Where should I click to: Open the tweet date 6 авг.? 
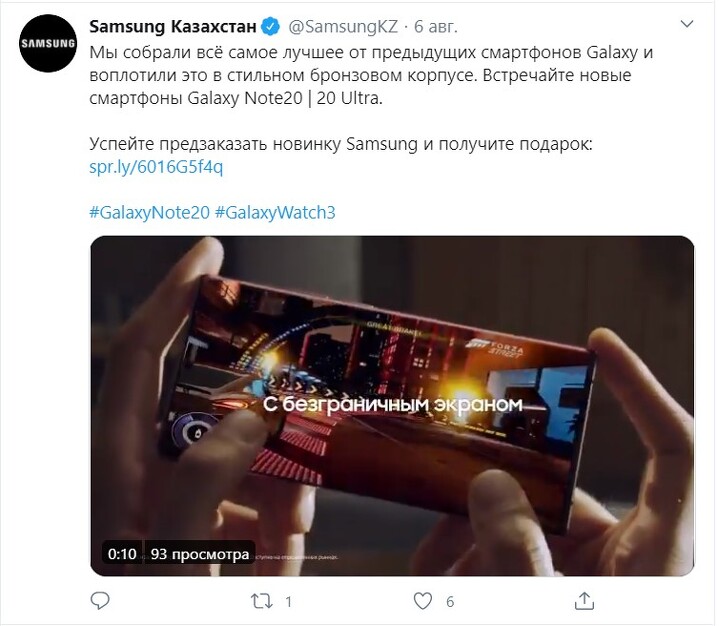click(x=436, y=27)
